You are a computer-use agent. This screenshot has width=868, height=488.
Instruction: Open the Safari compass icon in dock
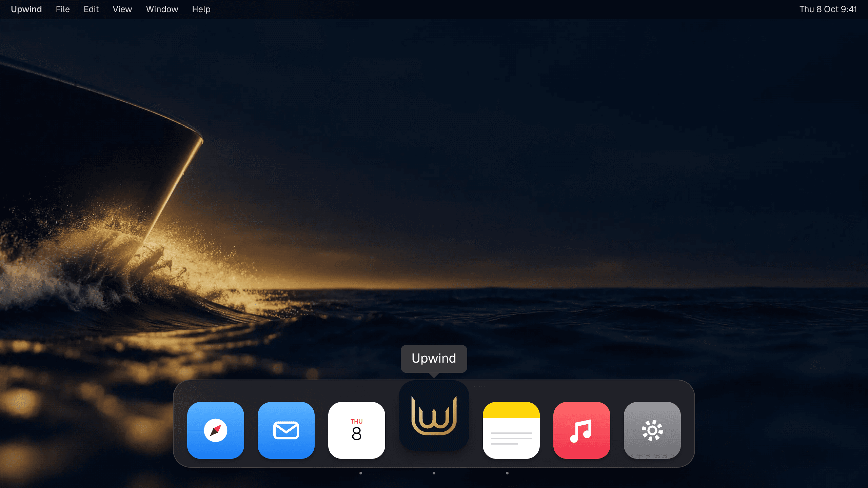point(216,430)
